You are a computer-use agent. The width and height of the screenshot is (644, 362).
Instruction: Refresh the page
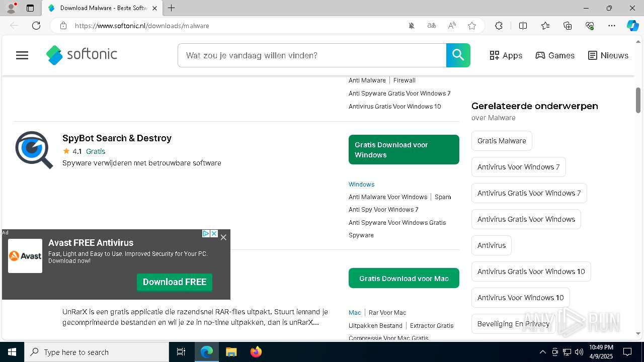[x=36, y=26]
